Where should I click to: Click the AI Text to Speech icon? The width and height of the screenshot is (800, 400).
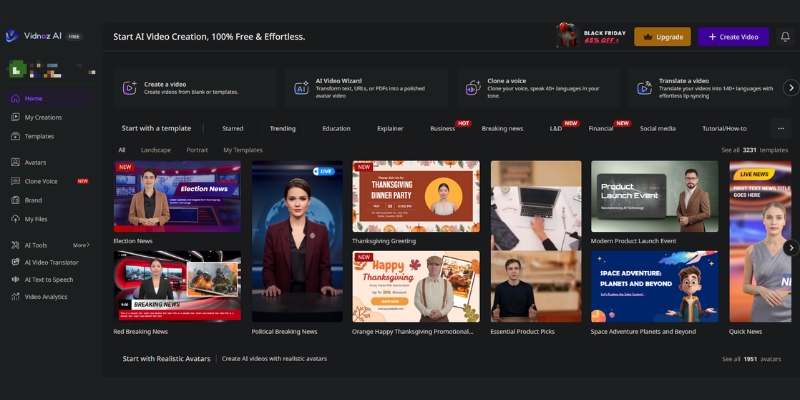(15, 280)
